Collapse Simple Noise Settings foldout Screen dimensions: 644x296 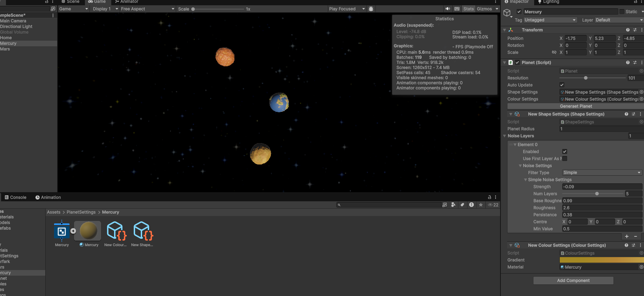point(525,180)
